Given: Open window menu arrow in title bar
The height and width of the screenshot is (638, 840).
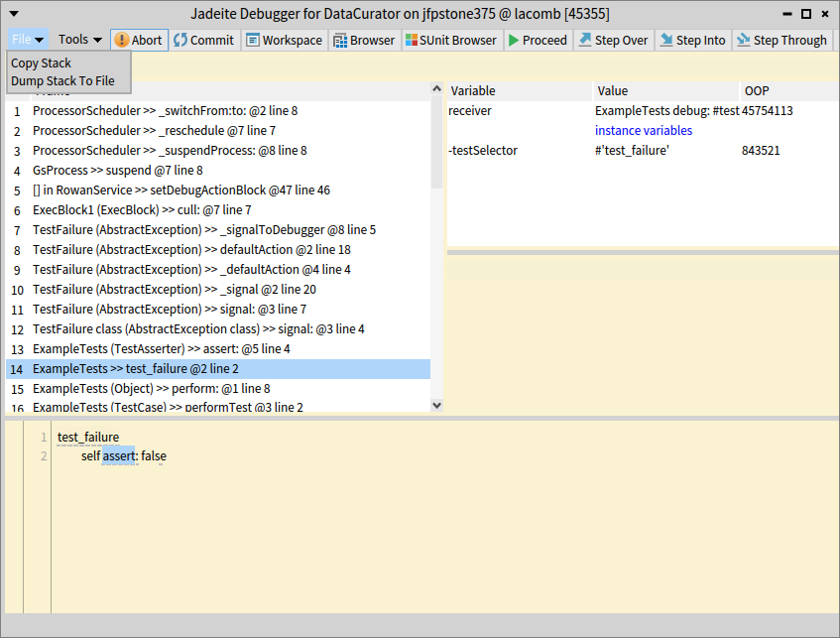Looking at the screenshot, I should 15,14.
